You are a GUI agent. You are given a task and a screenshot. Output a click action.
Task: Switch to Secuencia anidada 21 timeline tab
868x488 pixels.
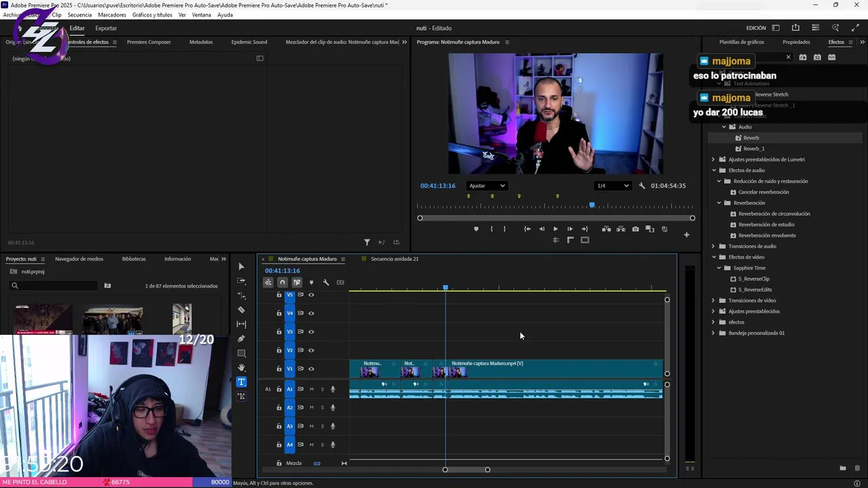point(395,259)
